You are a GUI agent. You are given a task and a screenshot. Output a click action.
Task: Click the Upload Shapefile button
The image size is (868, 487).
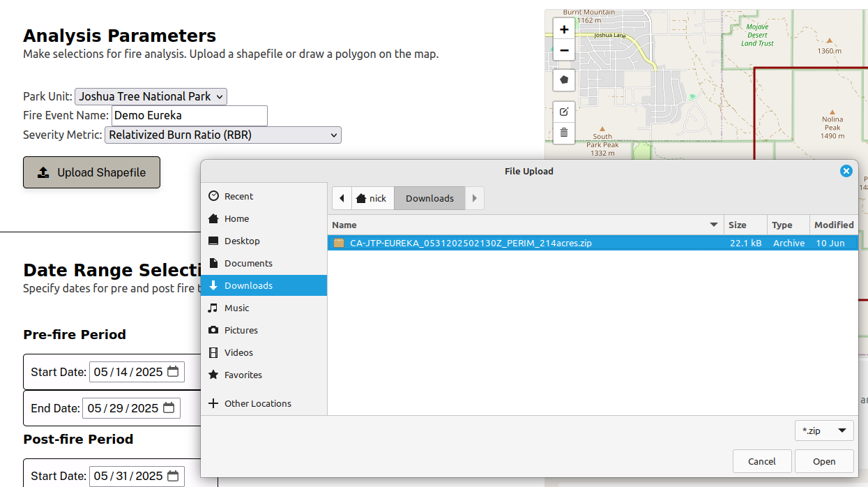coord(91,172)
